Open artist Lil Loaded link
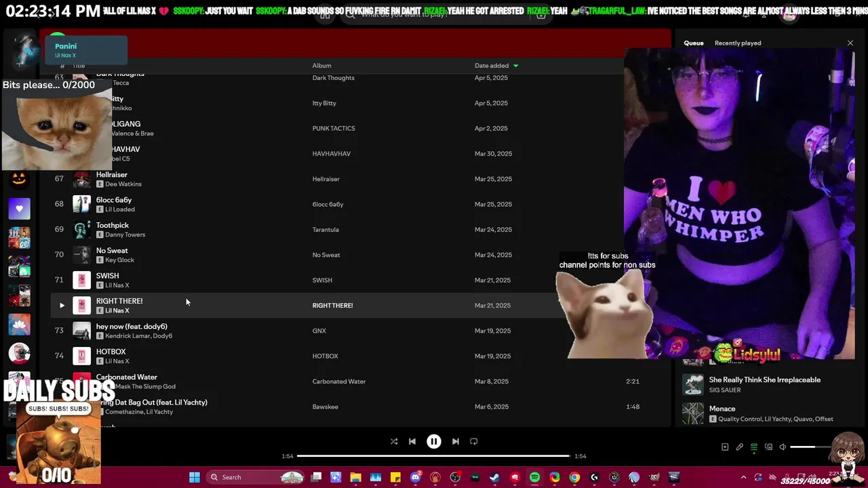Viewport: 868px width, 488px height. pos(120,209)
